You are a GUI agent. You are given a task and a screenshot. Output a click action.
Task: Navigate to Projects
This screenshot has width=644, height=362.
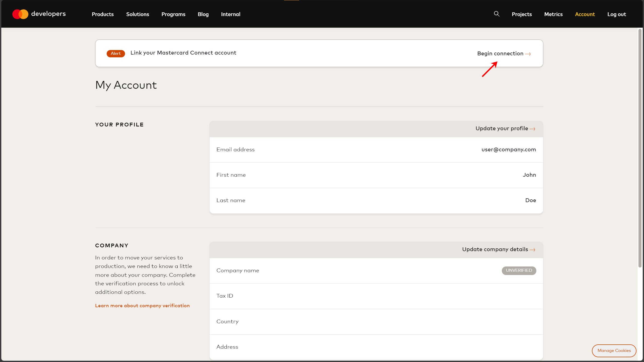(x=521, y=14)
